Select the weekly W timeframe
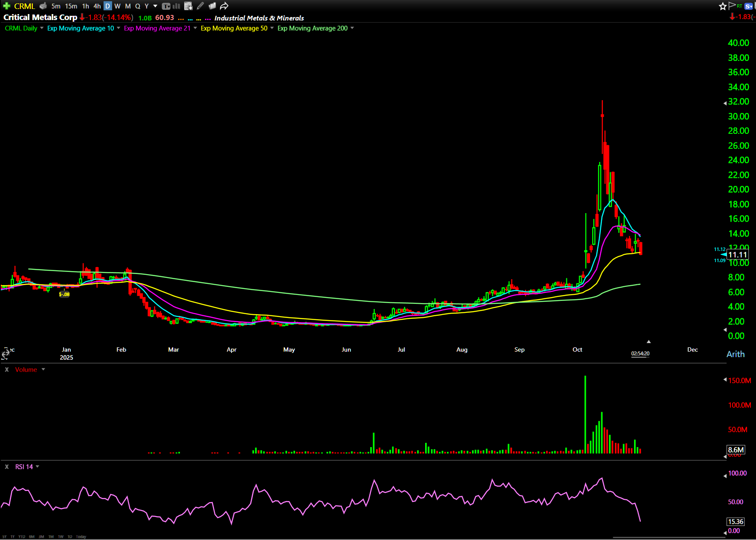The width and height of the screenshot is (756, 540). click(117, 6)
